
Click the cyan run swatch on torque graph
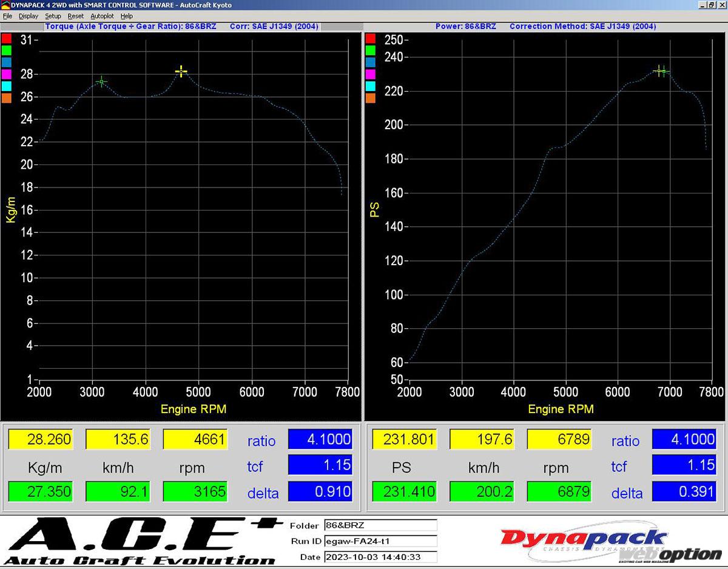pyautogui.click(x=6, y=86)
